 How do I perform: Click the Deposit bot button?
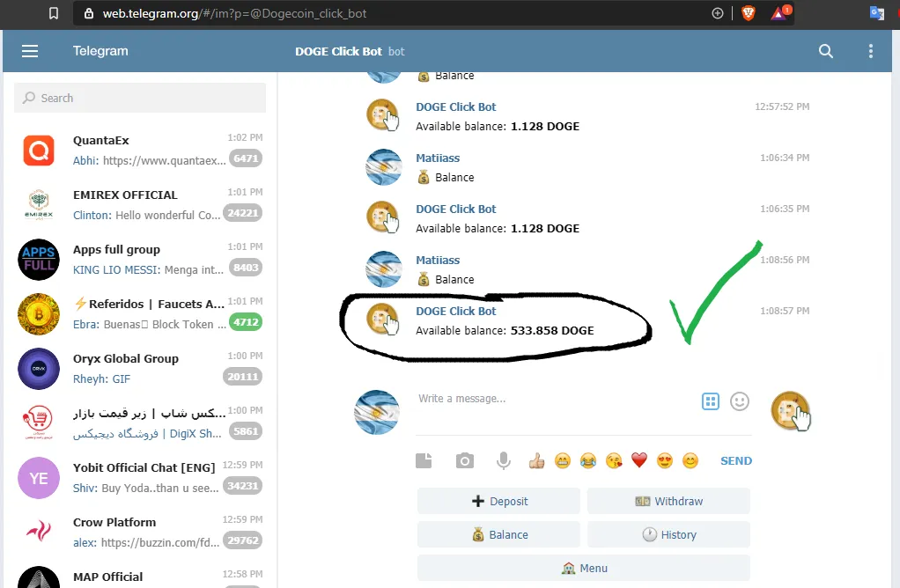[498, 502]
